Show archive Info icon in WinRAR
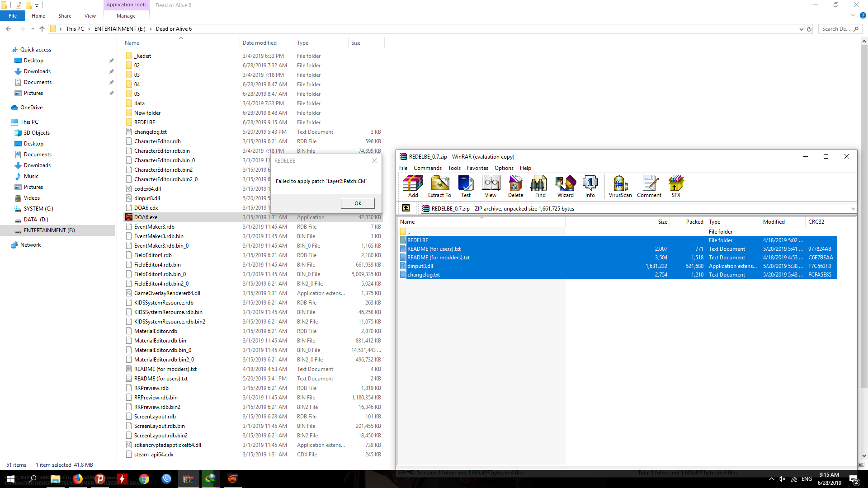 coord(590,186)
